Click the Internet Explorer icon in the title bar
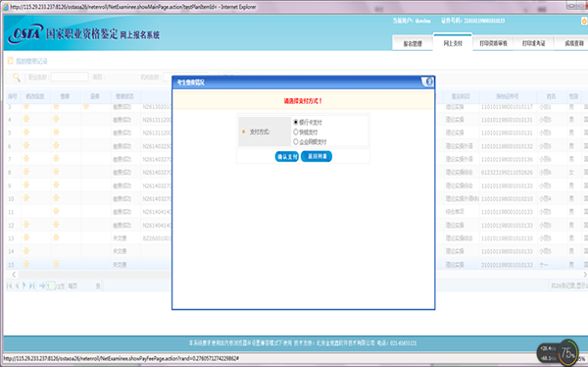Image resolution: width=588 pixels, height=367 pixels. pyautogui.click(x=6, y=7)
